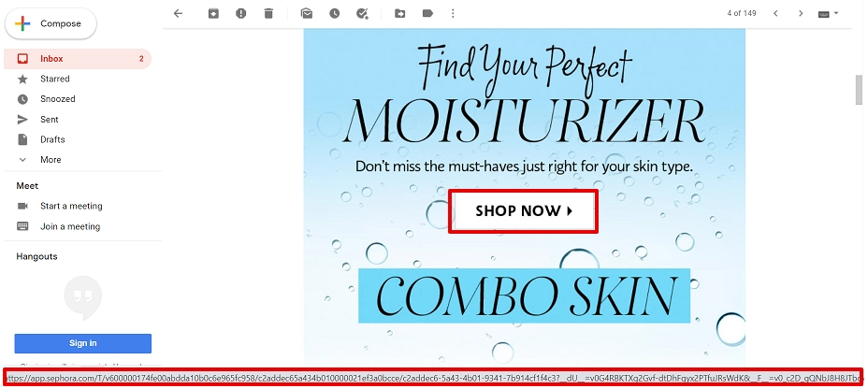The image size is (868, 389).
Task: Mark the email as unread
Action: click(307, 13)
